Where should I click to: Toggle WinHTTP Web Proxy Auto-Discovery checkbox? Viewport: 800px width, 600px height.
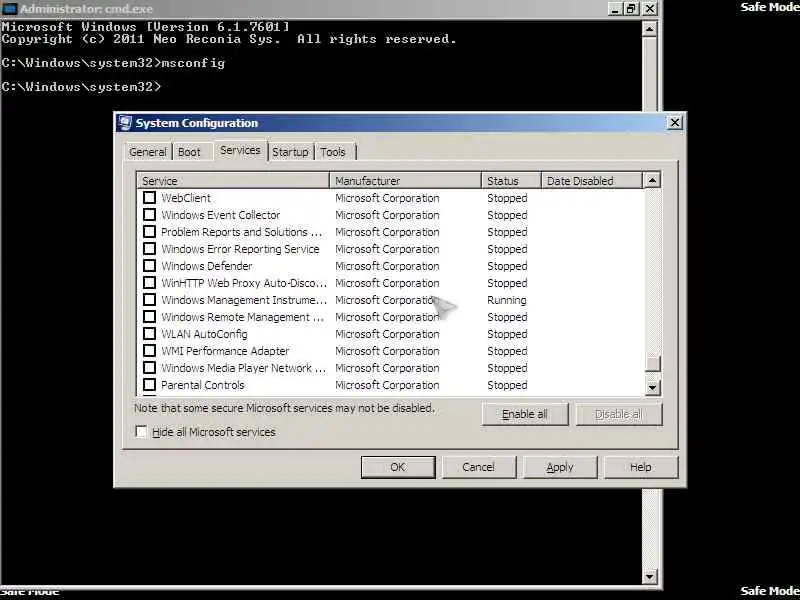[149, 283]
